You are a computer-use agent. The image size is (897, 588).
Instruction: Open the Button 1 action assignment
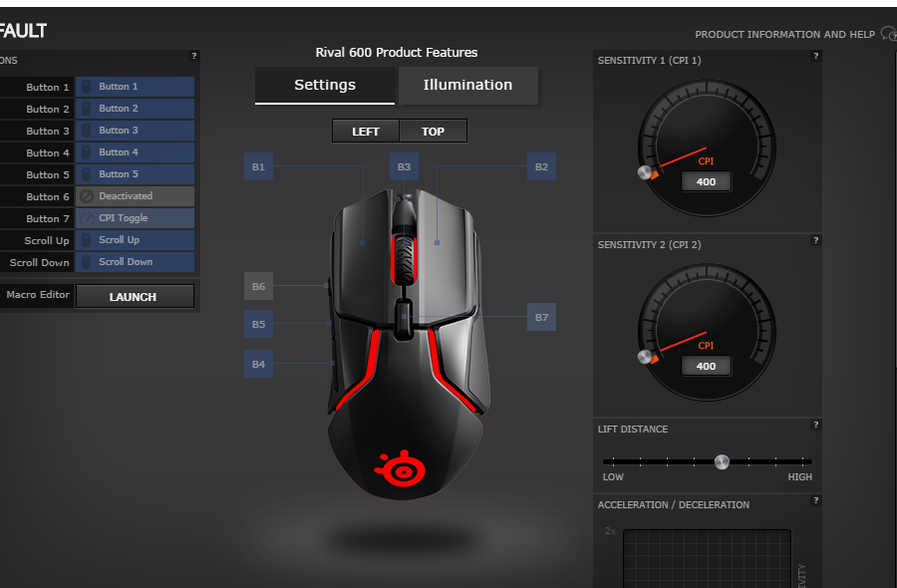[135, 87]
